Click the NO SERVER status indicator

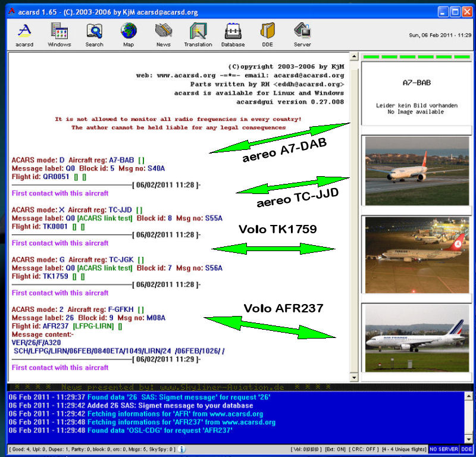coord(443,449)
